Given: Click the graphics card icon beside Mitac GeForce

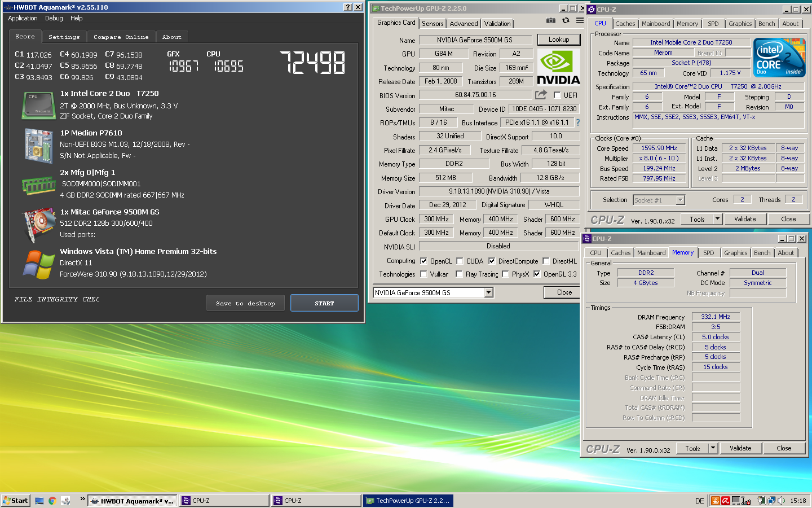Looking at the screenshot, I should [x=38, y=225].
